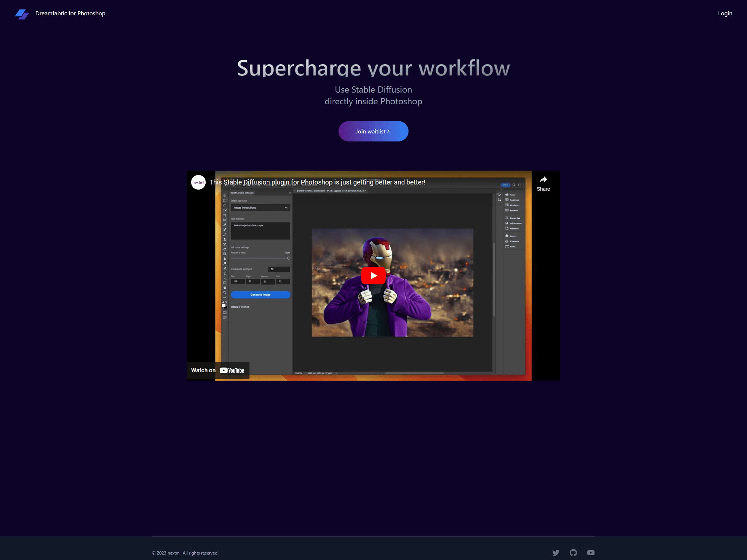Open the Twitter icon in footer
Screen dimensions: 747x560
click(x=556, y=553)
